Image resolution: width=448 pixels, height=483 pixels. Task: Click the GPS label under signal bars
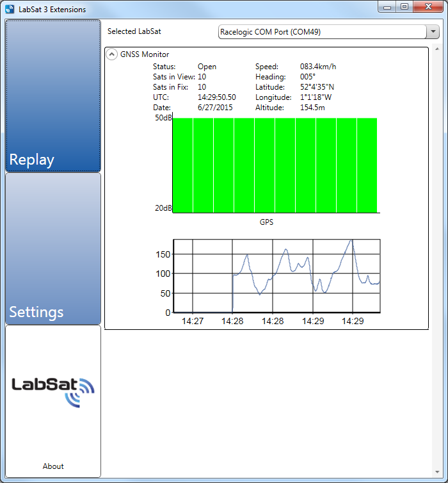(266, 222)
